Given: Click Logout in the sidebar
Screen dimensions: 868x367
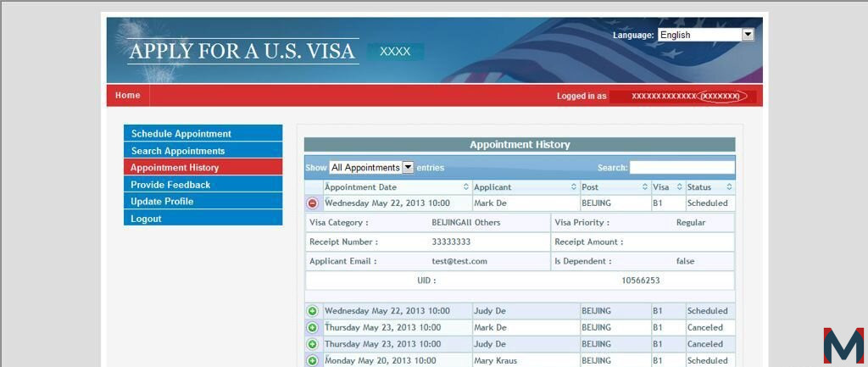Looking at the screenshot, I should point(203,219).
